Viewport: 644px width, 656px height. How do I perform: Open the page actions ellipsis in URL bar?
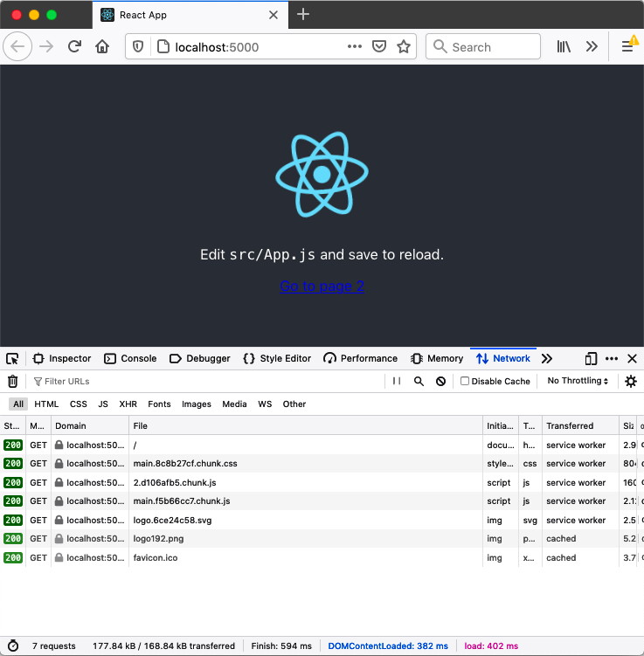(x=354, y=47)
